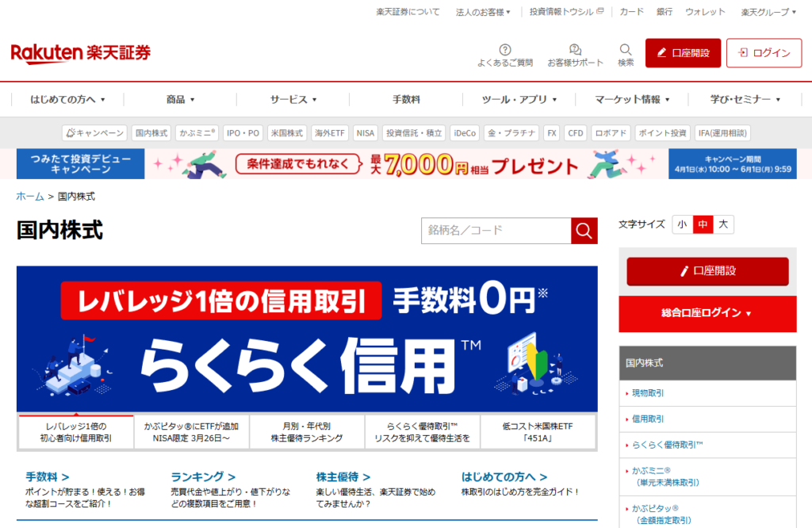Image resolution: width=812 pixels, height=528 pixels.
Task: Click the 検索 magnifier icon in header
Action: click(626, 50)
